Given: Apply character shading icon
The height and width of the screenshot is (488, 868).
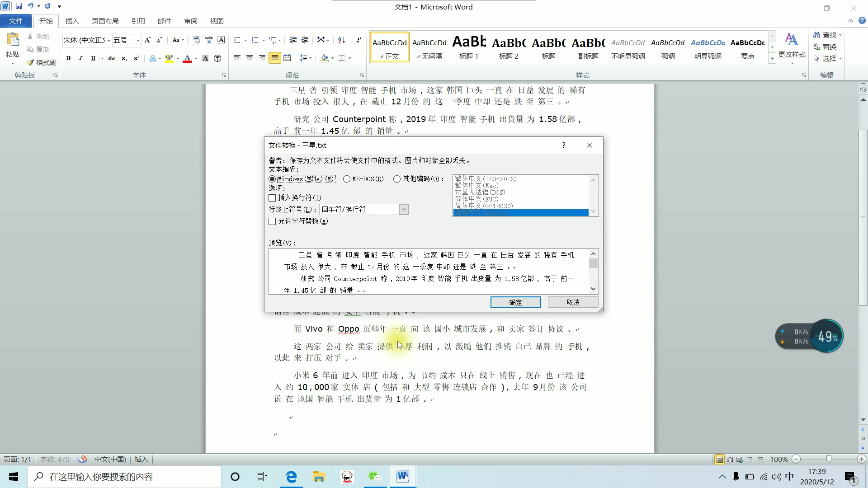Looking at the screenshot, I should 205,58.
